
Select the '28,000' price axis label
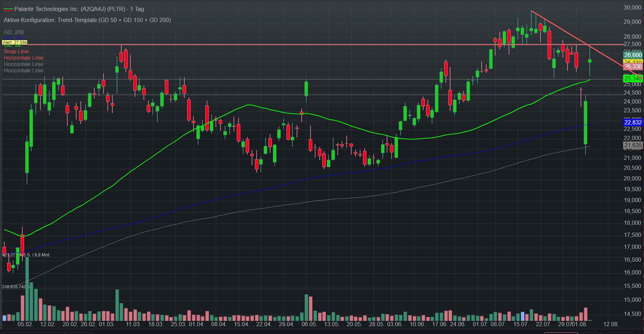[633, 37]
